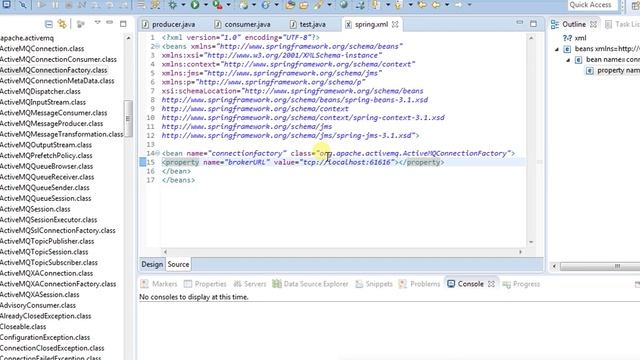Minimize the editor area
Screen dimensions: 640x360
(519, 22)
